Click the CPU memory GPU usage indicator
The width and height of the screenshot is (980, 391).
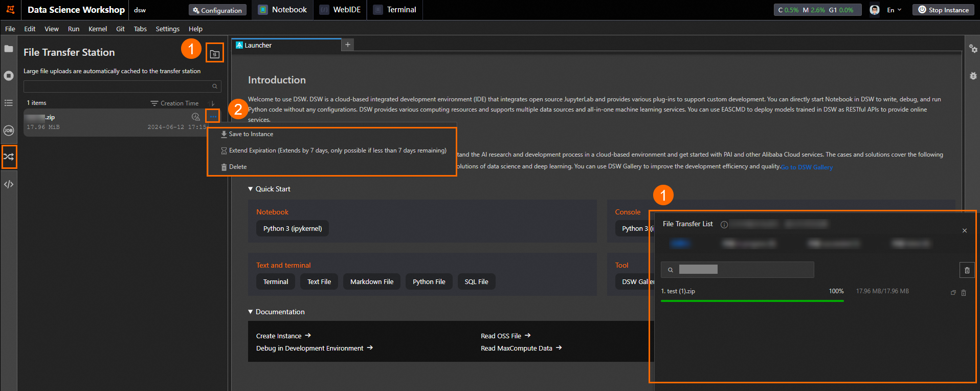(817, 10)
